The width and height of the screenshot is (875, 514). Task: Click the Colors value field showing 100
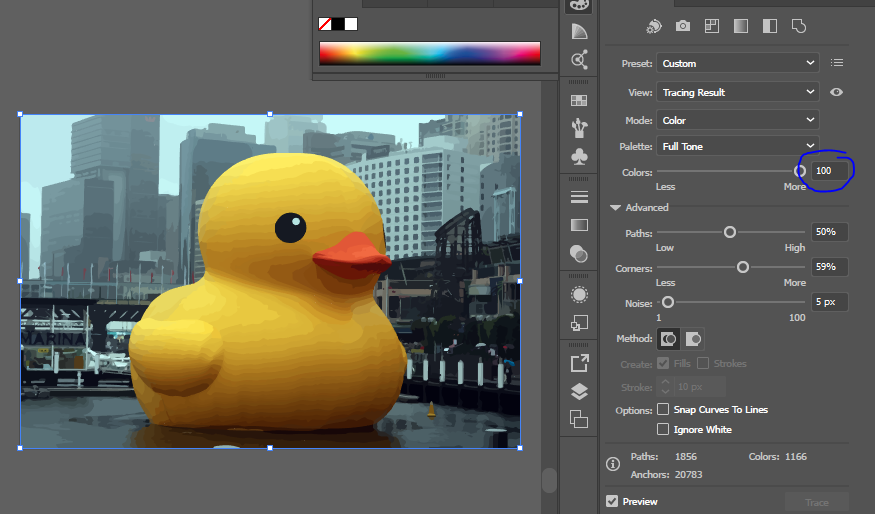[x=829, y=171]
